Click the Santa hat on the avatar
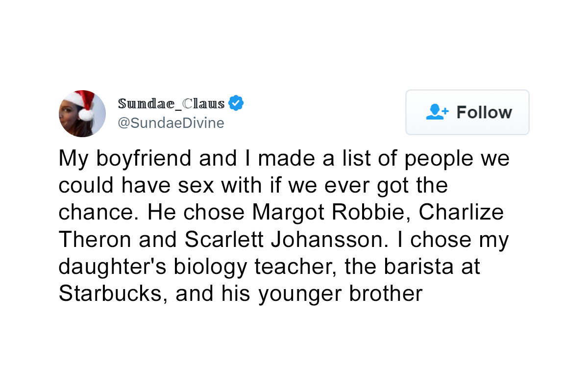 (x=80, y=103)
